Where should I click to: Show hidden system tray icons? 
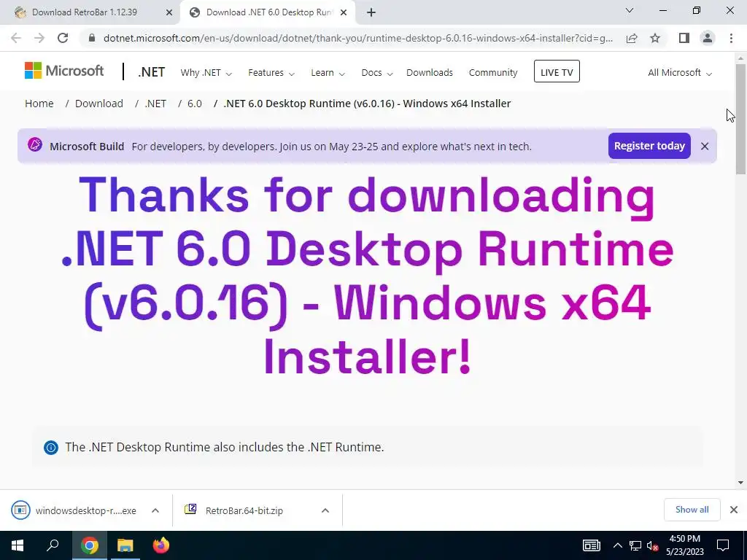pyautogui.click(x=617, y=545)
